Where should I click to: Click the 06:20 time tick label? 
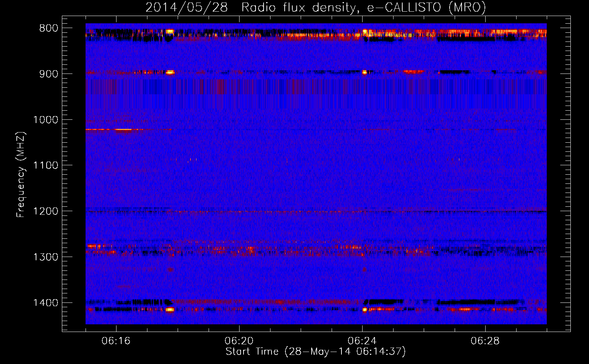click(x=239, y=341)
